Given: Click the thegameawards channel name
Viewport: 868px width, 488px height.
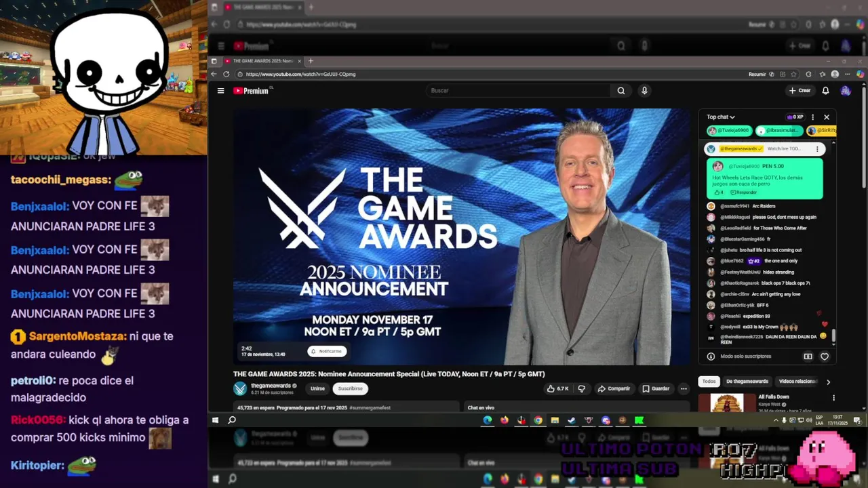Looking at the screenshot, I should pos(271,386).
